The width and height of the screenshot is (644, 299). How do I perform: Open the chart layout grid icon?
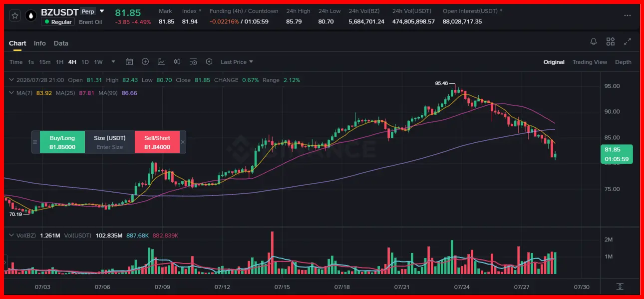coord(611,41)
